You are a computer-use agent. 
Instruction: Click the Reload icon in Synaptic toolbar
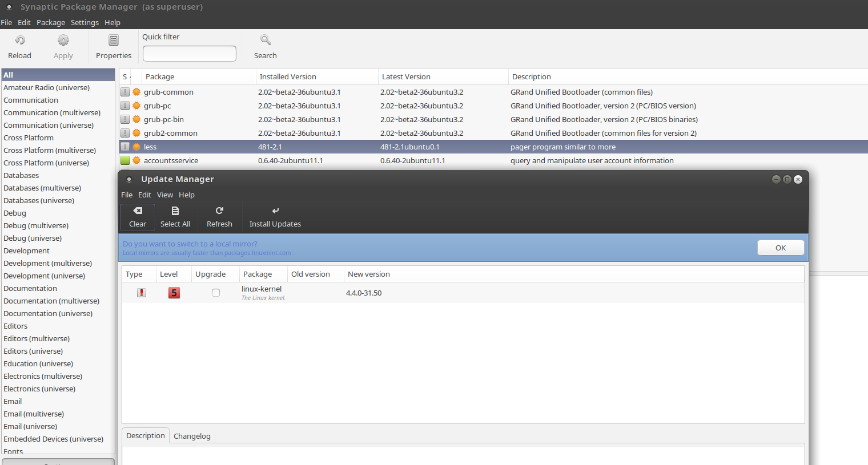[20, 40]
